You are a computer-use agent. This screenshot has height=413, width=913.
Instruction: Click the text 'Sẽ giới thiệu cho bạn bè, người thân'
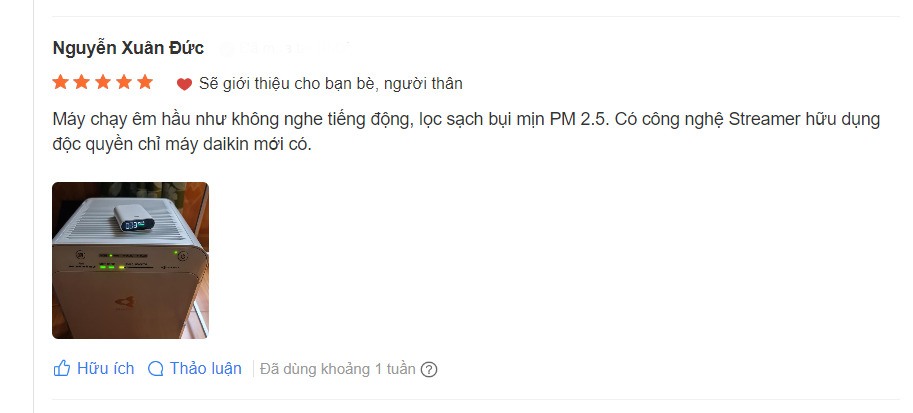[331, 84]
